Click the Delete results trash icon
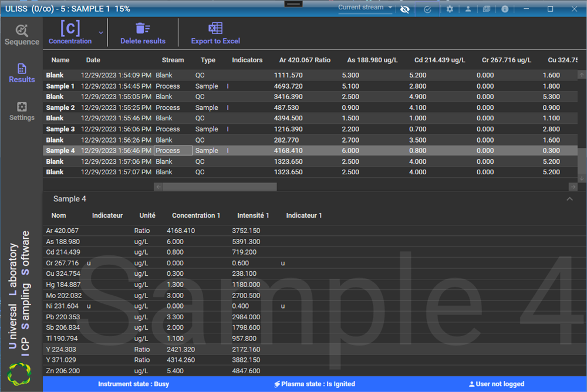The image size is (587, 392). click(143, 28)
